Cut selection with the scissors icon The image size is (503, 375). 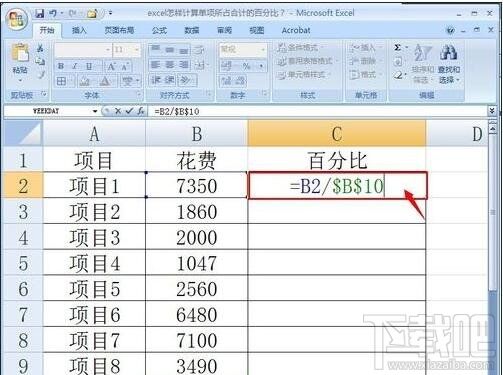(40, 48)
